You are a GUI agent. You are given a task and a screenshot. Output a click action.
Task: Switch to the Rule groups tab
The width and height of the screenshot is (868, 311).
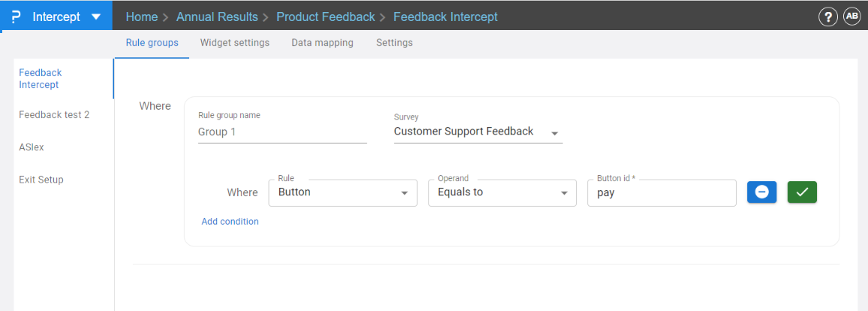pos(152,43)
